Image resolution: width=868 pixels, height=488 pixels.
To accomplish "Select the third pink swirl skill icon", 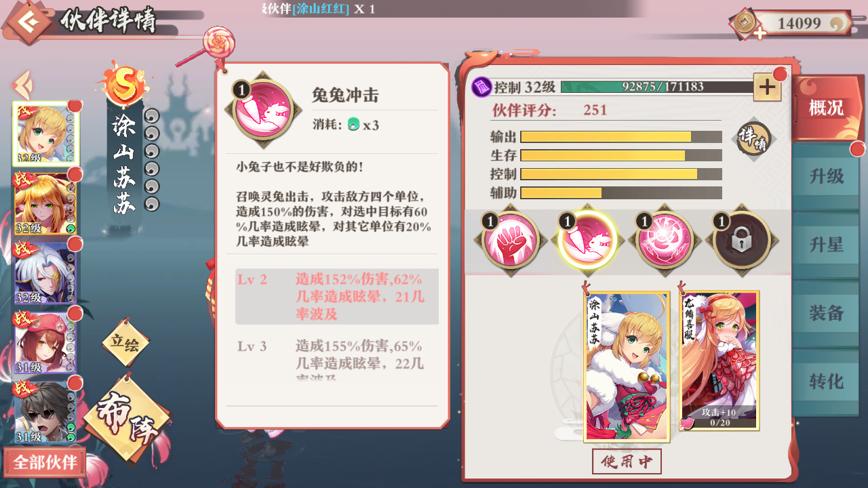I will 664,240.
